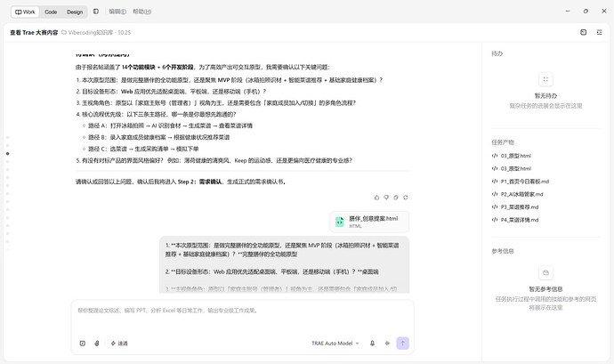Toggle the task list icon at top right

600,32
